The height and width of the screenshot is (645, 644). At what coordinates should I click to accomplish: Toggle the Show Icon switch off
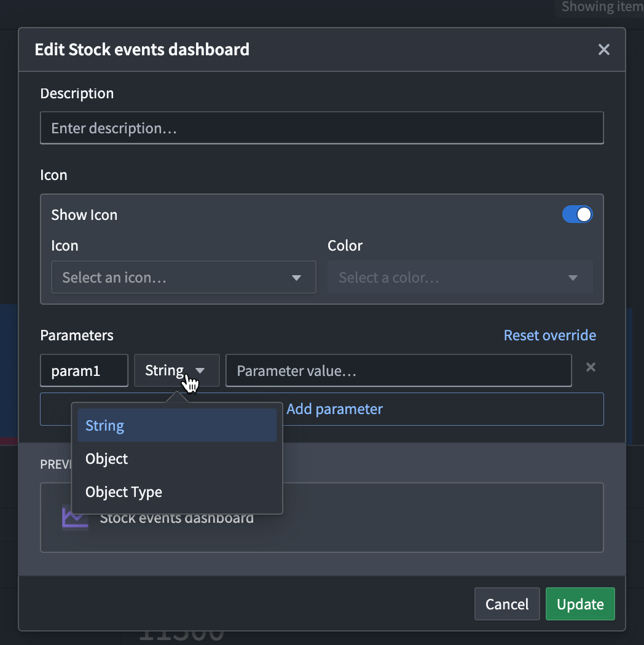tap(578, 214)
